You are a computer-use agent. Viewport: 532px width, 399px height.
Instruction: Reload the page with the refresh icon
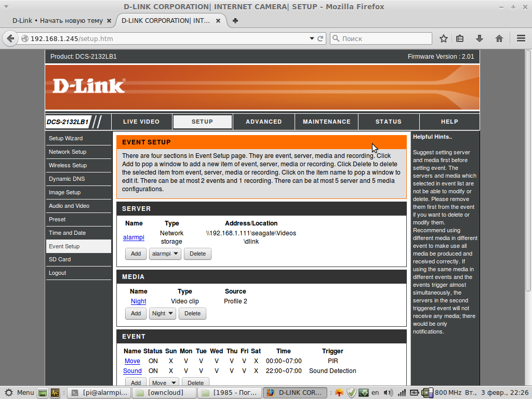320,38
